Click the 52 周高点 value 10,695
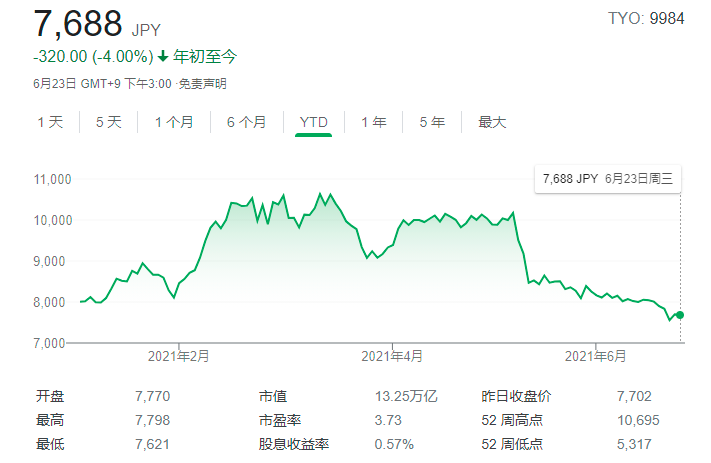Viewport: 711px width, 463px height. pyautogui.click(x=638, y=420)
